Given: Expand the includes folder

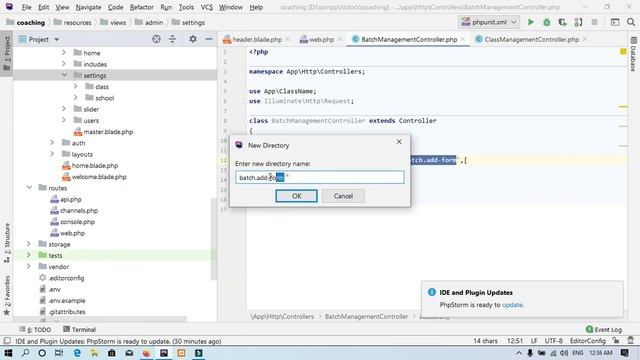Looking at the screenshot, I should click(64, 64).
